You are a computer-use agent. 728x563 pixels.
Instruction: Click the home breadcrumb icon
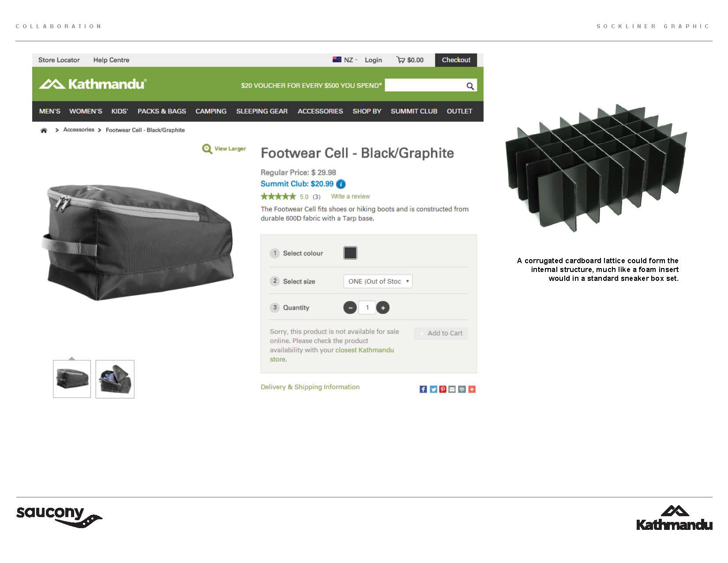[44, 130]
